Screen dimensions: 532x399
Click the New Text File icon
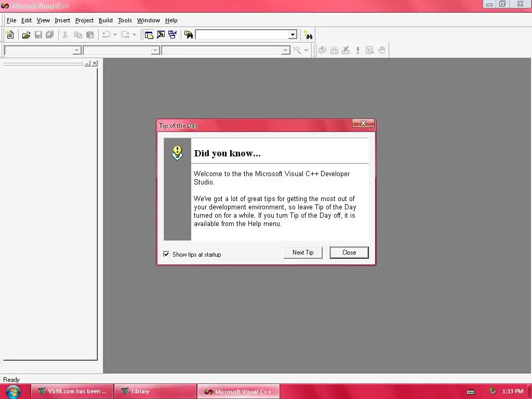pos(10,35)
